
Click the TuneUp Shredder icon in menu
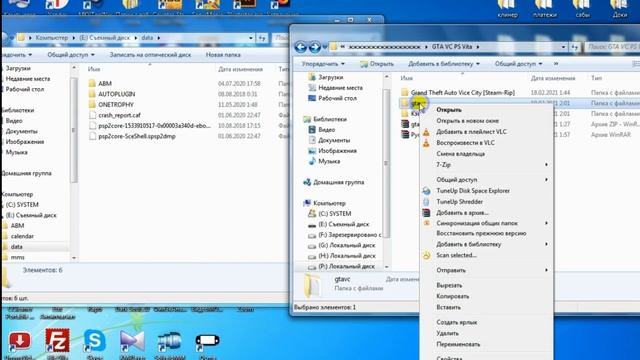(426, 202)
